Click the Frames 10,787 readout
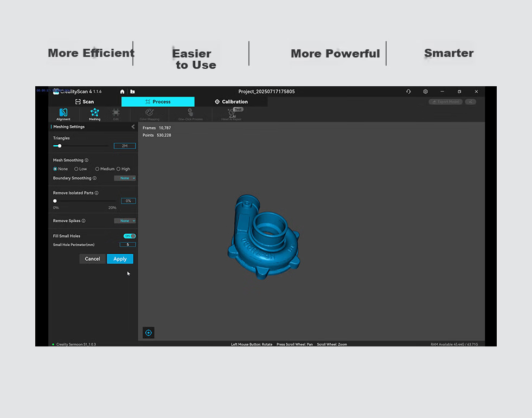Screen dimensions: 532x418 pyautogui.click(x=157, y=128)
